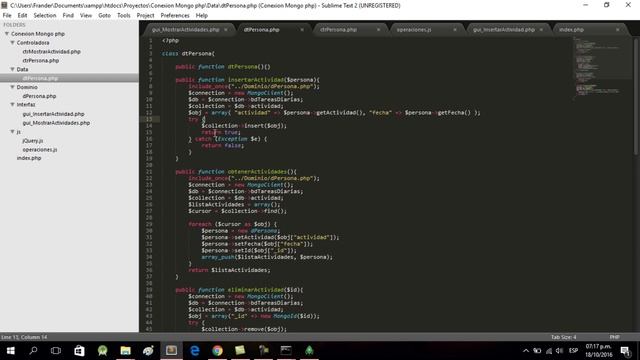
Task: Open the Selection menu
Action: [x=44, y=16]
